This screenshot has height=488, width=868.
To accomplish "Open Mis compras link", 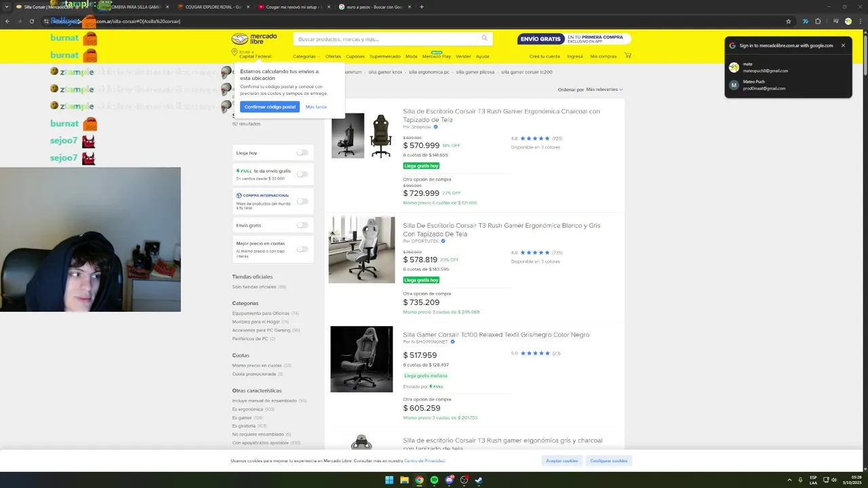I will [x=604, y=56].
